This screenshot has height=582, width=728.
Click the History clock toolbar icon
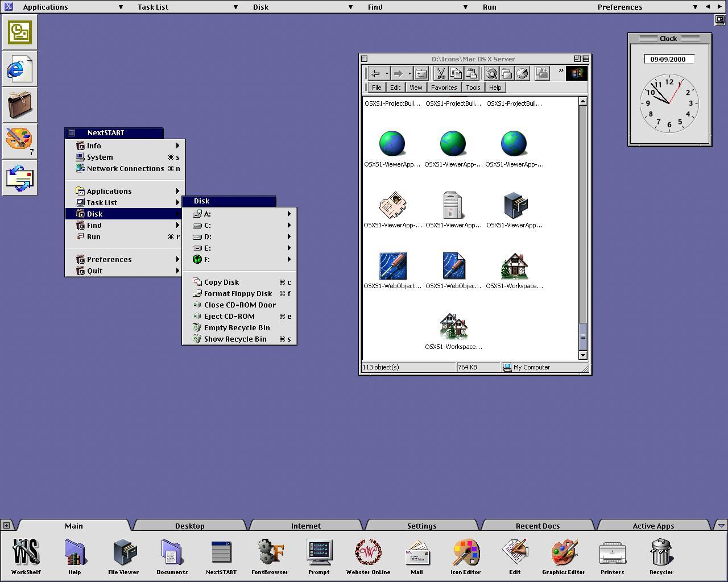(522, 73)
